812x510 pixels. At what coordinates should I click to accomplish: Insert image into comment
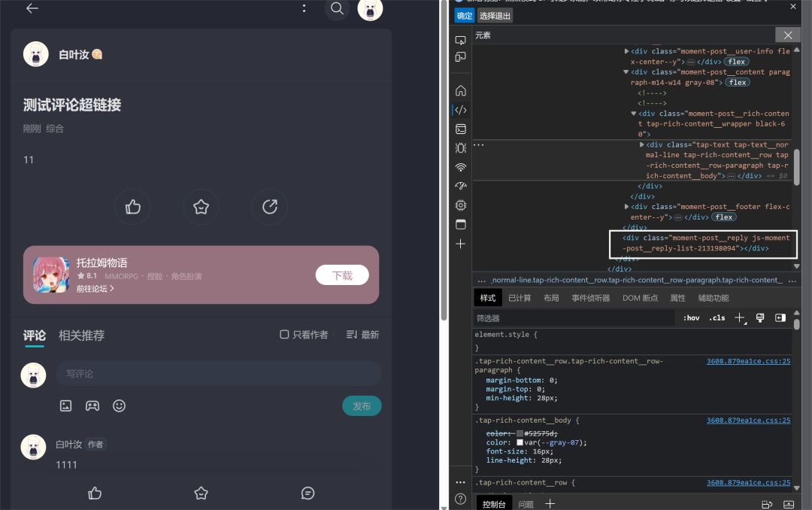[65, 406]
